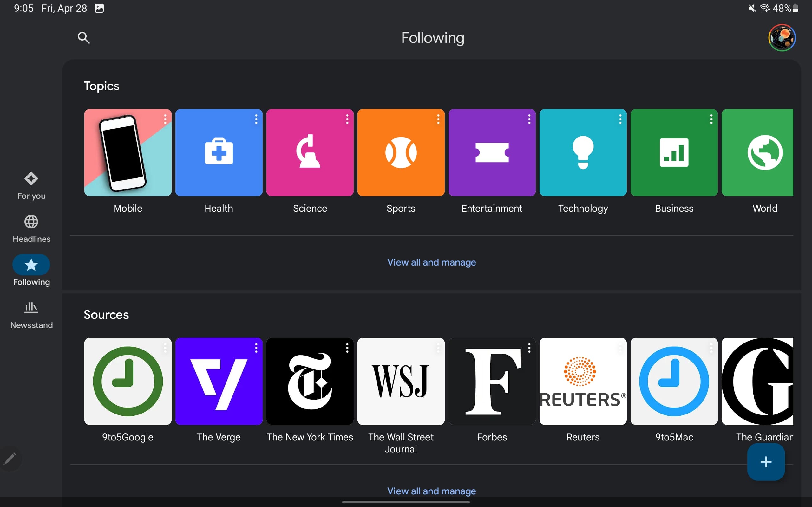Open three-dot menu on Mobile topic
The image size is (812, 507).
[165, 119]
